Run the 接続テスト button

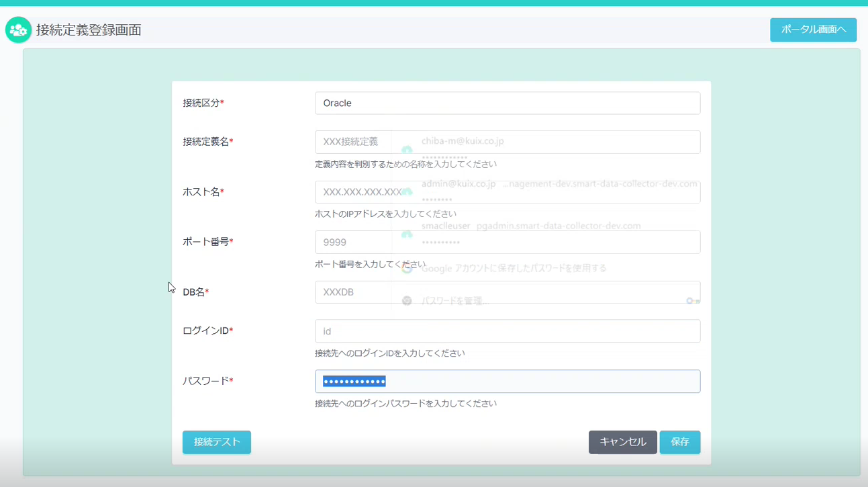point(217,442)
